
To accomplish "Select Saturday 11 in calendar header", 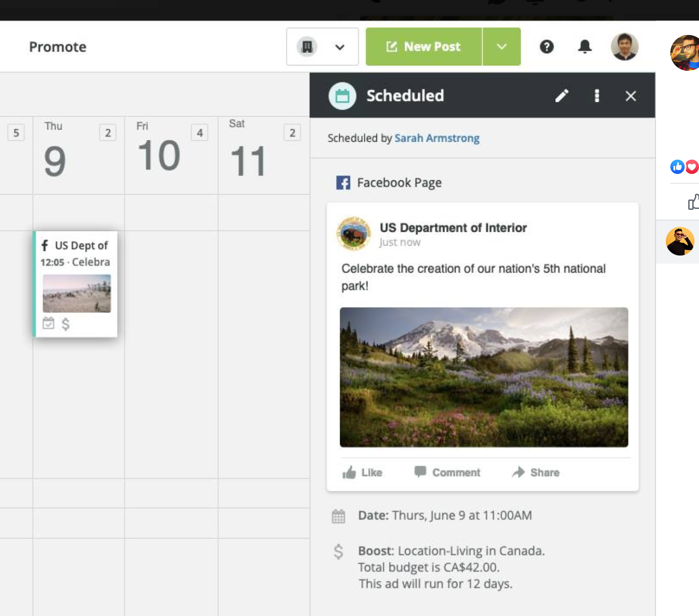I will [x=249, y=161].
